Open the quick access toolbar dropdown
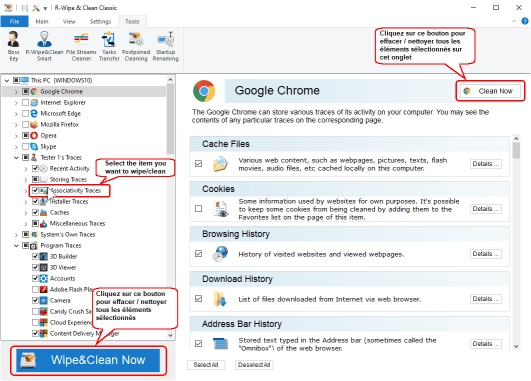This screenshot has height=381, width=531. point(45,8)
